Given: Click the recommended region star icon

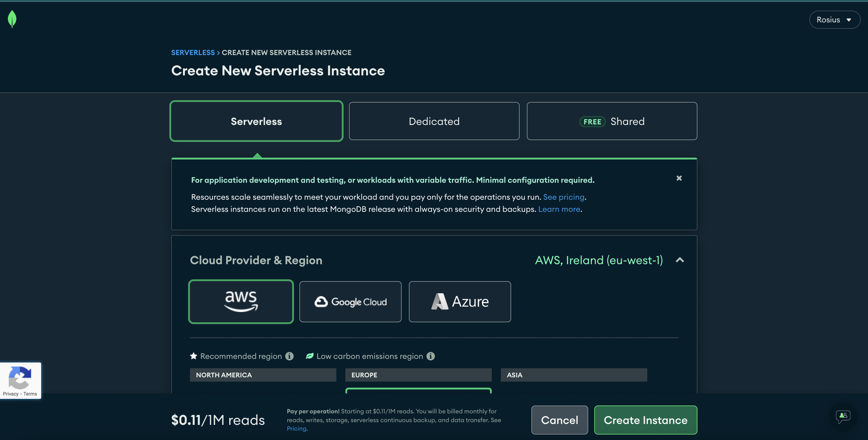Looking at the screenshot, I should (x=194, y=356).
